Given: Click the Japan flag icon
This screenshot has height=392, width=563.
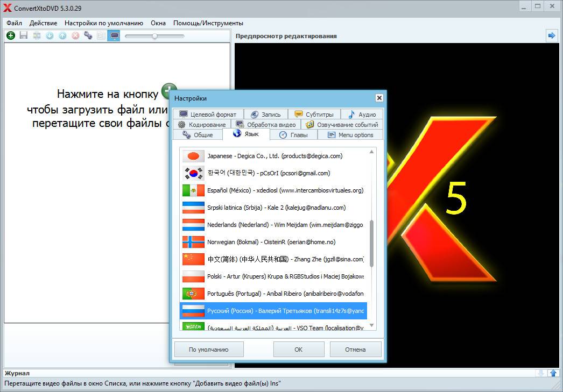Looking at the screenshot, I should [193, 156].
